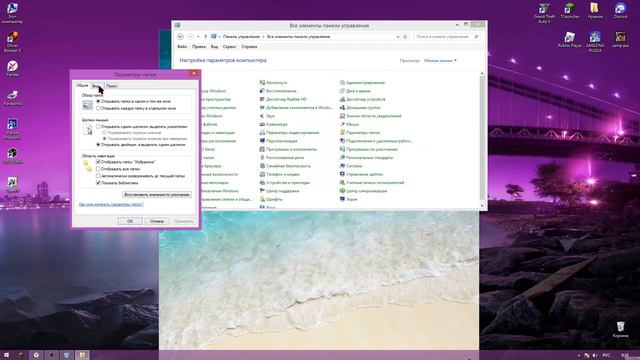Open Домашняя группа in Control Panel
The image size is (640, 360).
pos(360,108)
